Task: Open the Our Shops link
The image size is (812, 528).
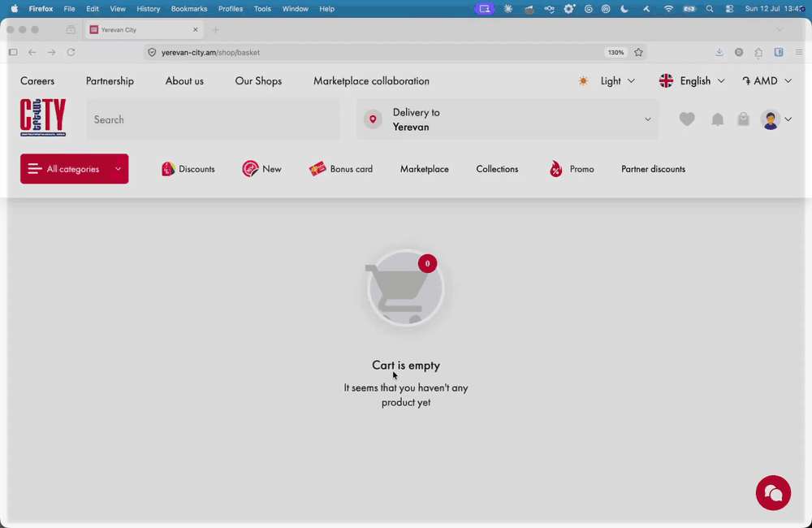Action: point(258,81)
